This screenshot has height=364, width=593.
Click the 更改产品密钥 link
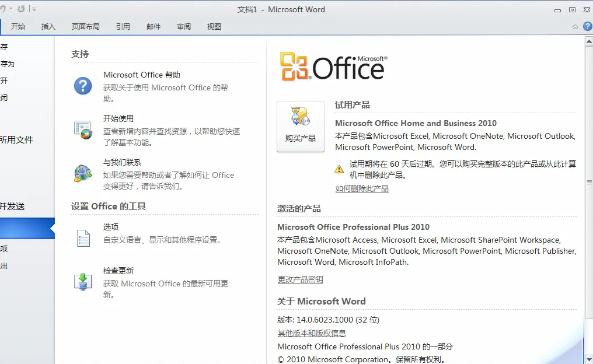point(300,280)
